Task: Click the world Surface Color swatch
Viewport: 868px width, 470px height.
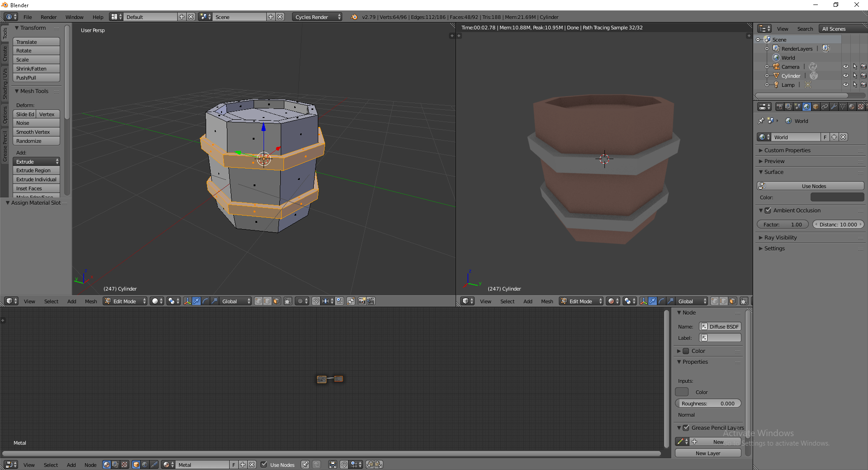Action: click(837, 197)
